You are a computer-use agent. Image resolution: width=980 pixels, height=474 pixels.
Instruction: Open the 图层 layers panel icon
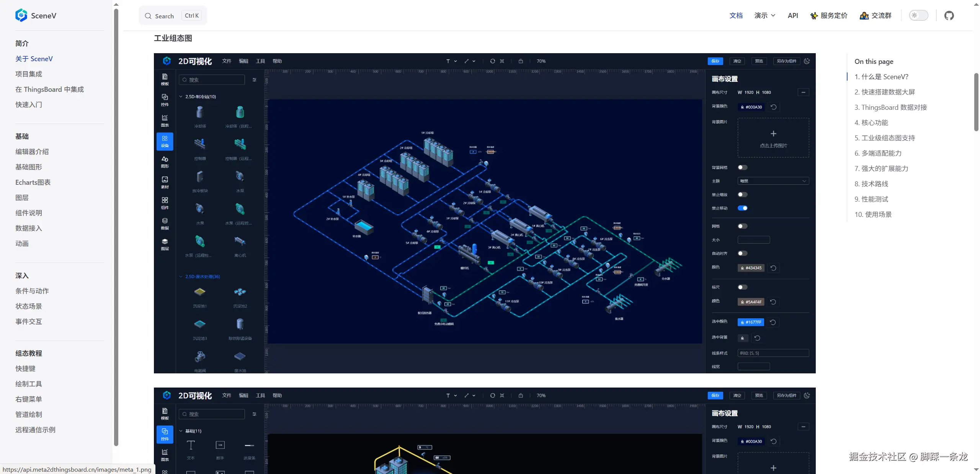[x=165, y=244]
